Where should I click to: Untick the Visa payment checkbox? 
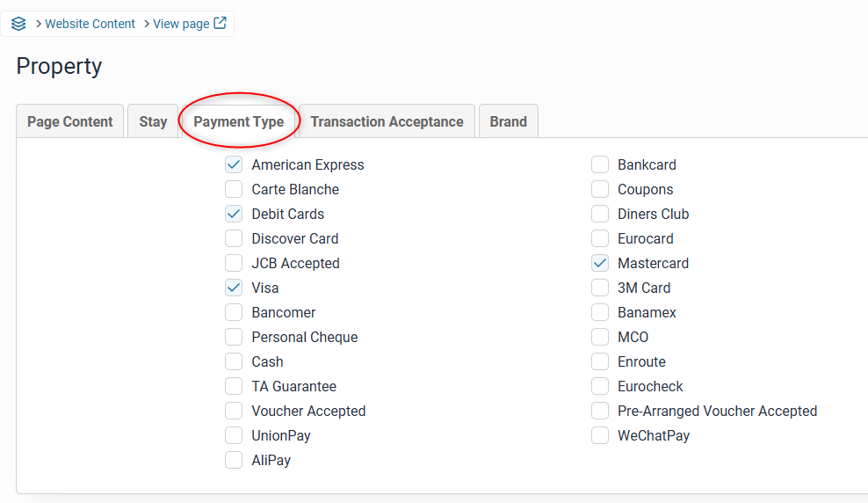click(x=234, y=288)
